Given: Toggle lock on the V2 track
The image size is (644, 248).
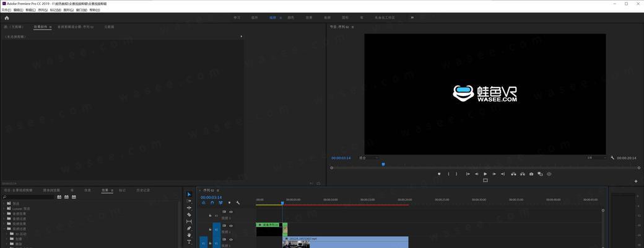Looking at the screenshot, I should 210,229.
